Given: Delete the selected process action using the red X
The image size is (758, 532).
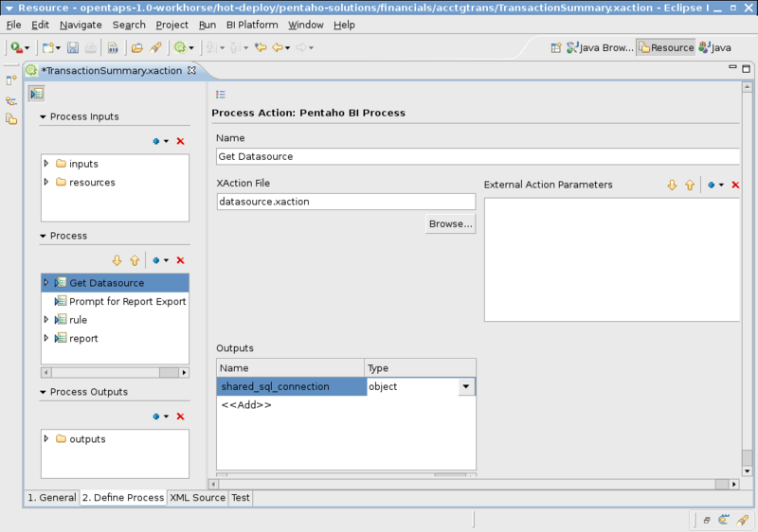Looking at the screenshot, I should pos(180,260).
